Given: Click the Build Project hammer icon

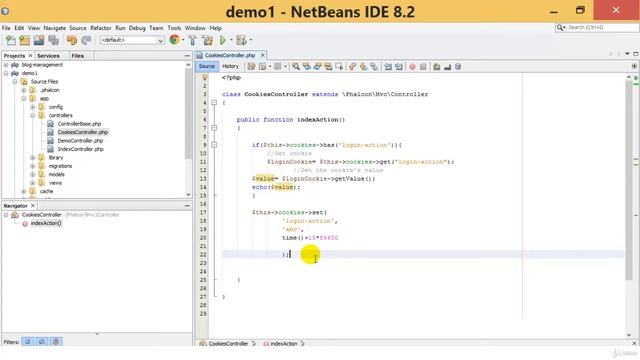Looking at the screenshot, I should click(192, 40).
